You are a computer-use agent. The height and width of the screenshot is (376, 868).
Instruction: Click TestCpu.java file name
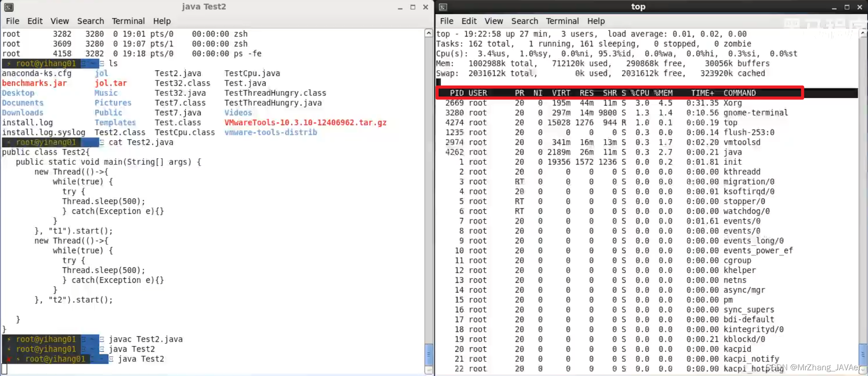tap(252, 73)
